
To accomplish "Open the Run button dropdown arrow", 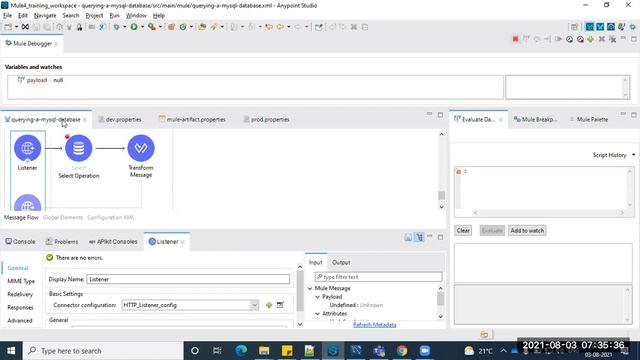I will tap(142, 27).
